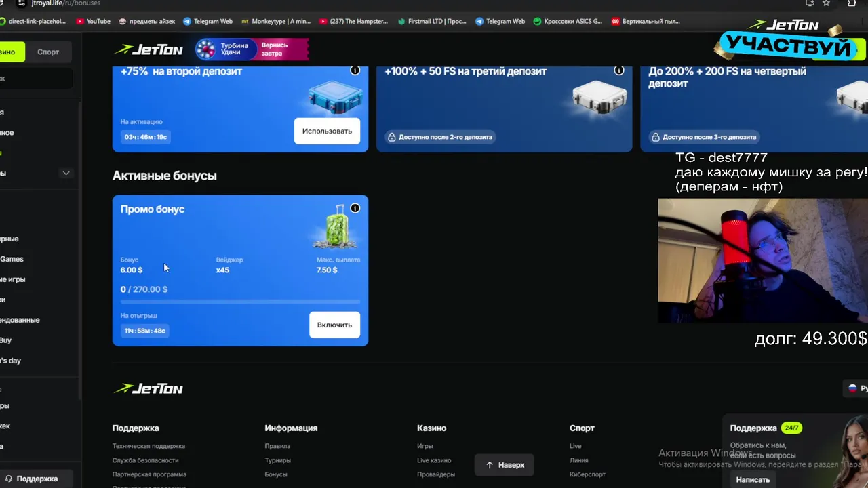Select the Games sidebar item
Image resolution: width=868 pixels, height=488 pixels.
point(12,259)
